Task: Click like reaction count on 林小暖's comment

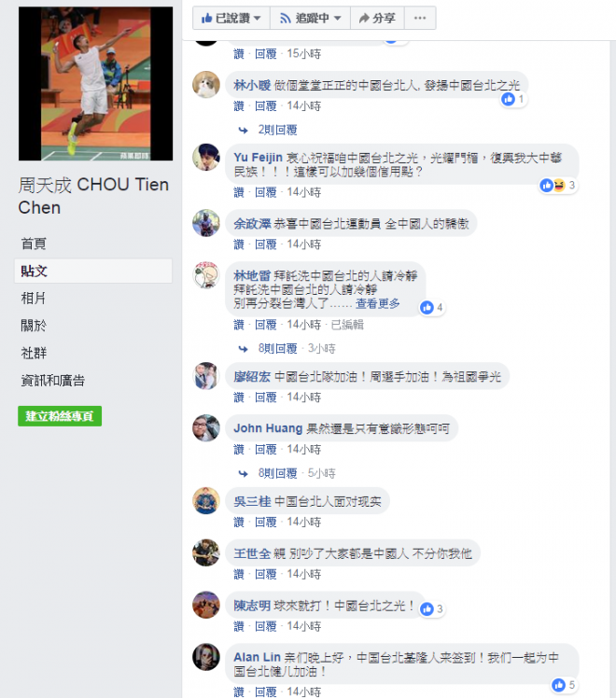Action: (513, 99)
